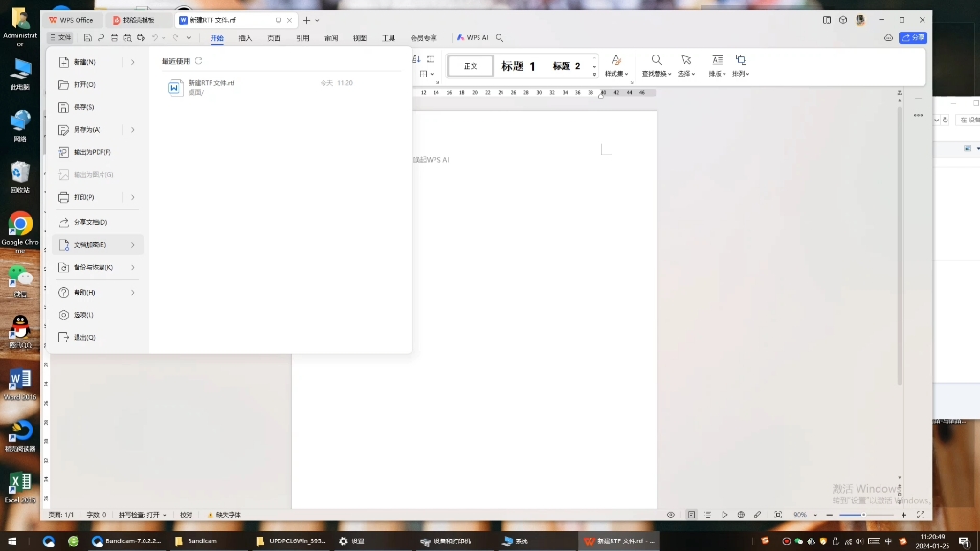The height and width of the screenshot is (551, 980).
Task: Click the undo arrow icon
Action: coord(155,38)
